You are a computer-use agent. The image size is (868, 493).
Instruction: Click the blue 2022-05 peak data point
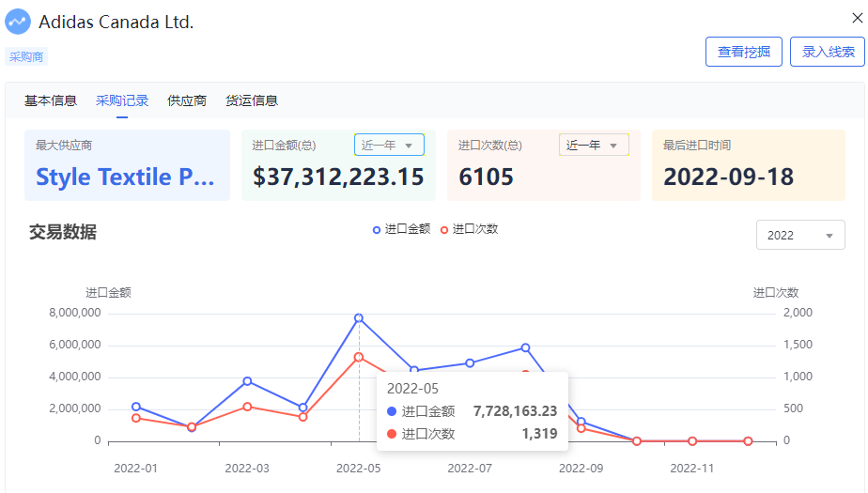[x=359, y=318]
